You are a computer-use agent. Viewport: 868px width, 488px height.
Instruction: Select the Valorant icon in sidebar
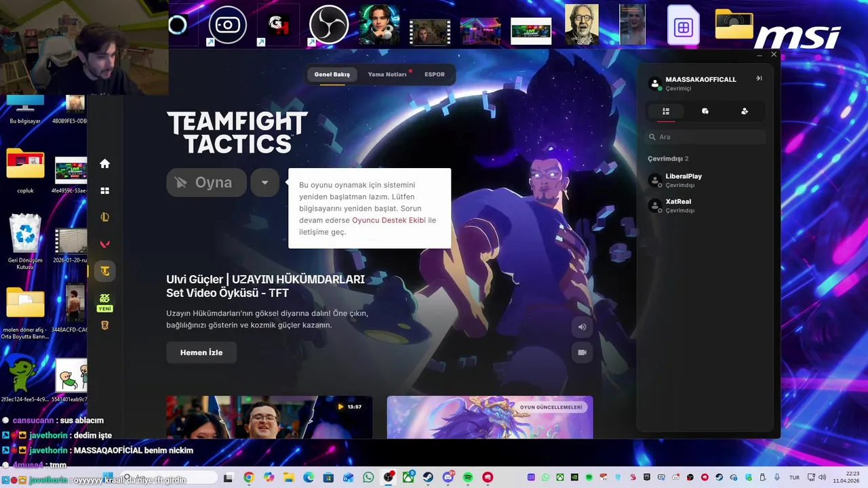pyautogui.click(x=104, y=244)
